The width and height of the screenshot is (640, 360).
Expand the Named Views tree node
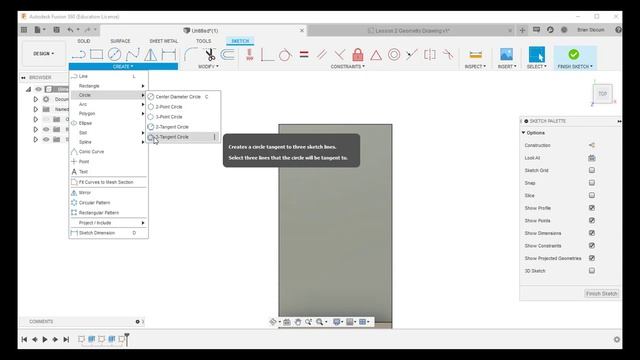point(36,109)
